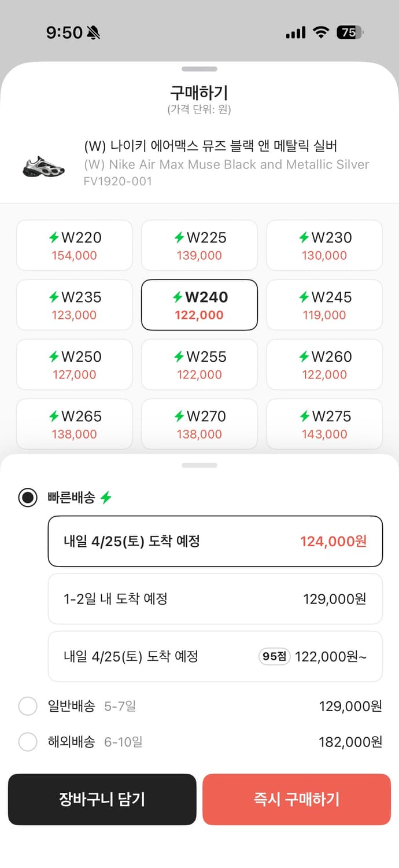Select the 124,000원 내일 도착 option

point(215,541)
